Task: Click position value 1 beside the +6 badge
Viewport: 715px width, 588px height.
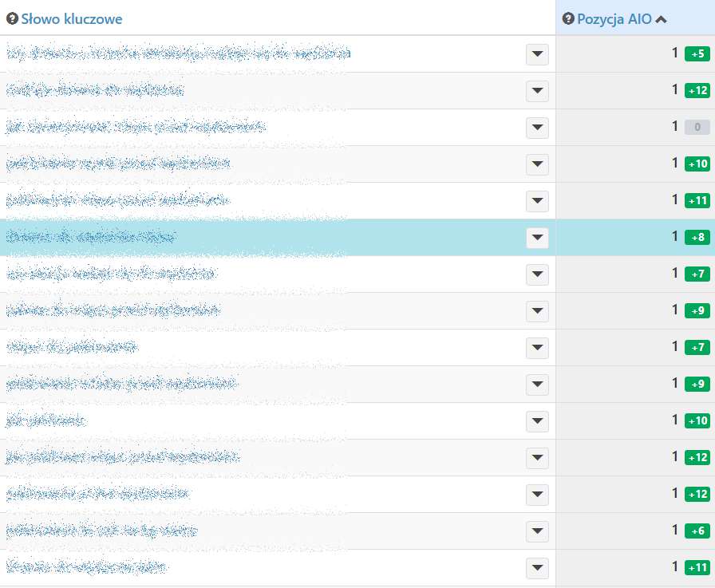Action: [x=675, y=530]
